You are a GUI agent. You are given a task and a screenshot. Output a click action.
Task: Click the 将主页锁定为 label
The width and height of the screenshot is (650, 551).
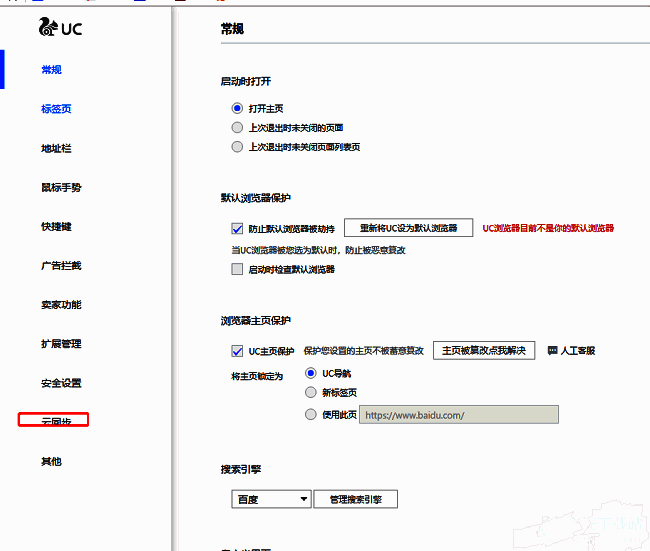point(257,376)
